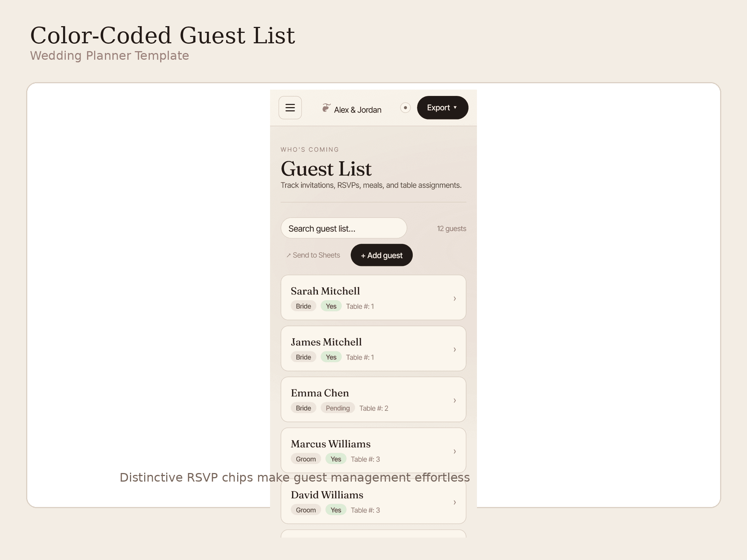Click Emma Chen's Pending chip
Screen dimensions: 747x560
338,408
